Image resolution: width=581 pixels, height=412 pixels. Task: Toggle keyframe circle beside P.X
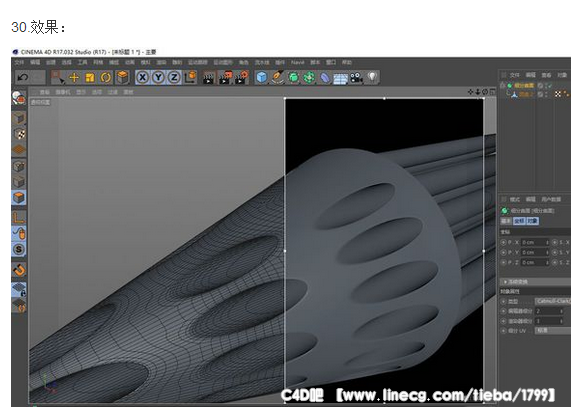[503, 242]
